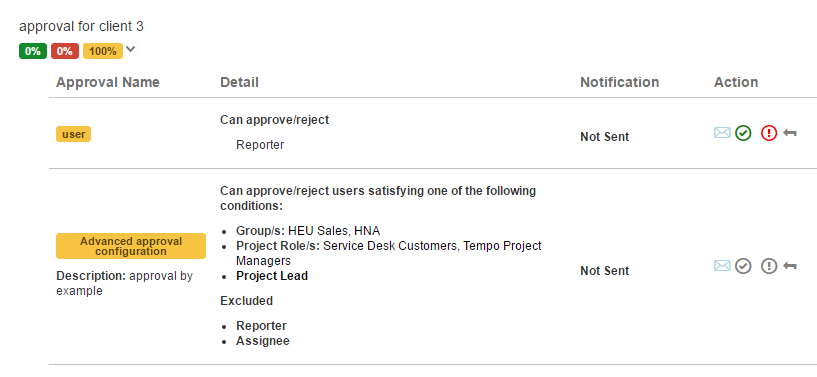Click the Not Sent status in user row

604,137
